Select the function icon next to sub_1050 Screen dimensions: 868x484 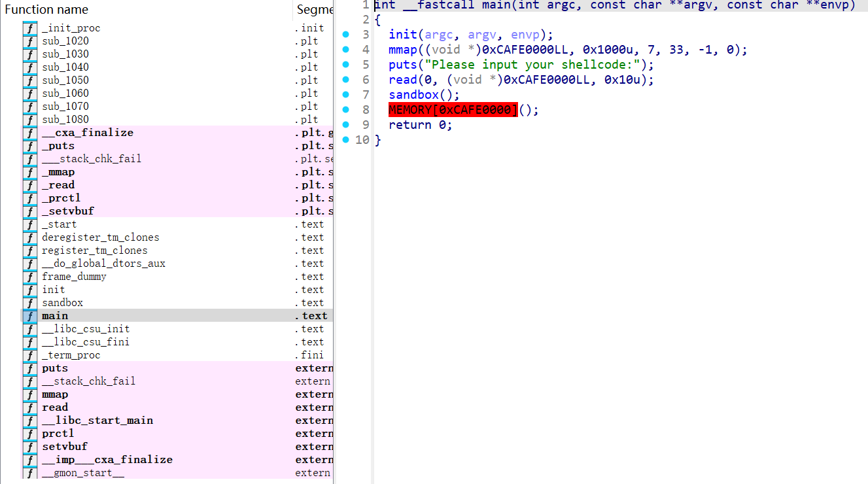coord(30,80)
